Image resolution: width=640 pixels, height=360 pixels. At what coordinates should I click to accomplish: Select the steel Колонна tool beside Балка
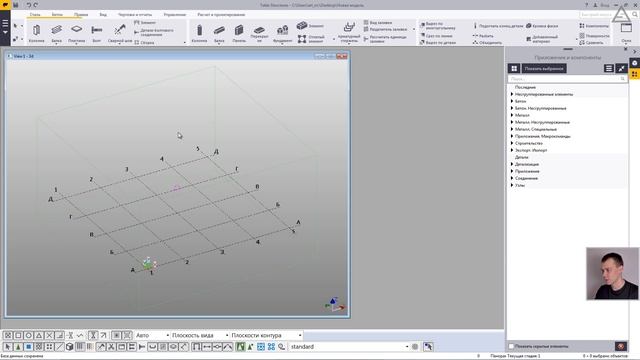tap(36, 33)
